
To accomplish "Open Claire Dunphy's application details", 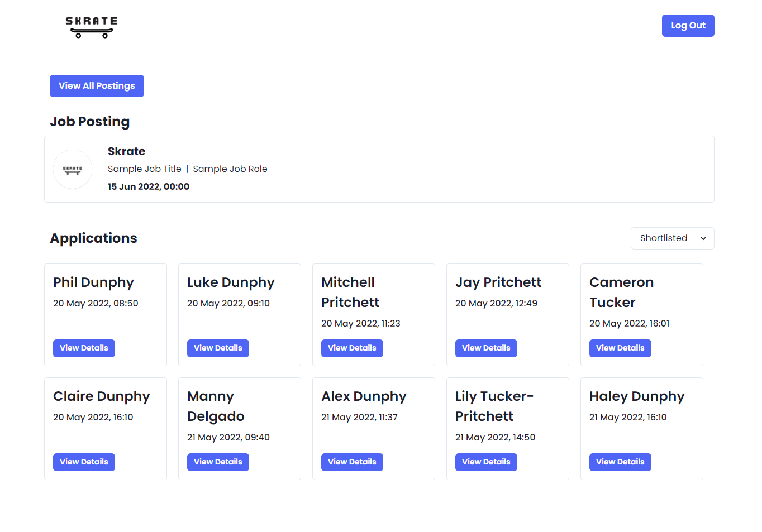I will (x=84, y=462).
